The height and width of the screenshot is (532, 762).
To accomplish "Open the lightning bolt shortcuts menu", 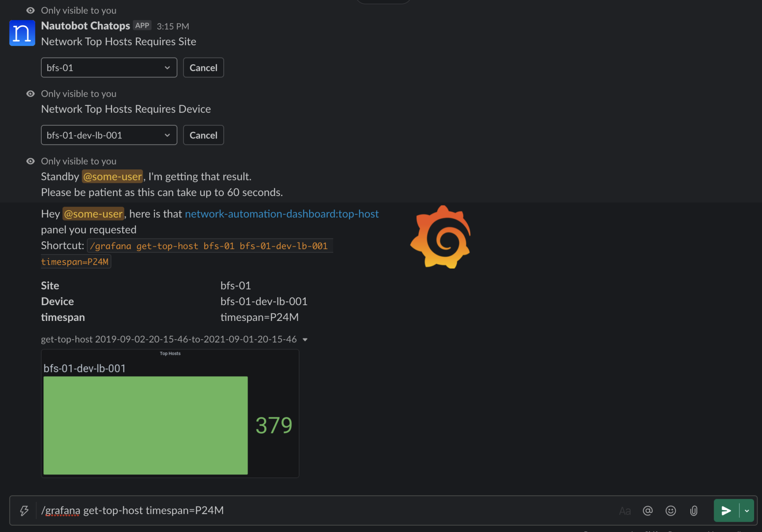I will coord(24,511).
